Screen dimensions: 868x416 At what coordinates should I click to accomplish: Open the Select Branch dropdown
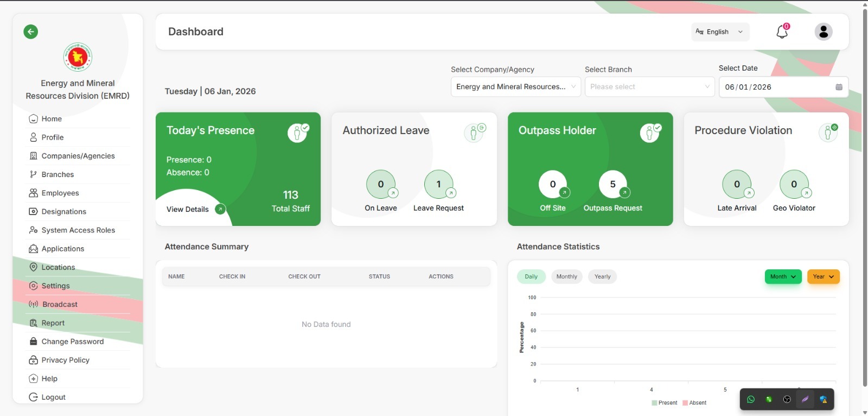point(649,87)
